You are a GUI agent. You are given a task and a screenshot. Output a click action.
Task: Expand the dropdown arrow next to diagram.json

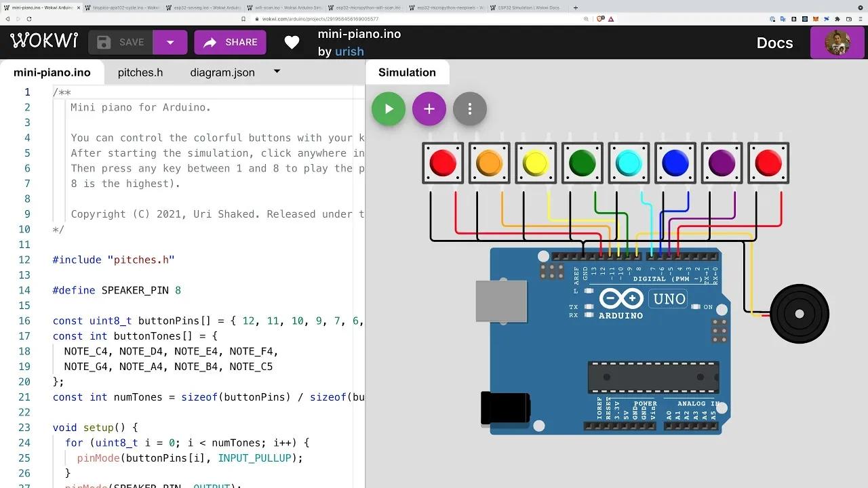276,71
